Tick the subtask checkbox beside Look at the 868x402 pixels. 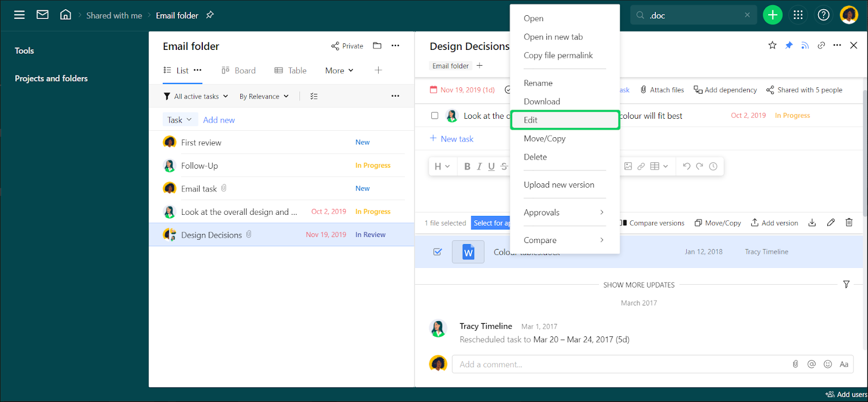pos(435,116)
